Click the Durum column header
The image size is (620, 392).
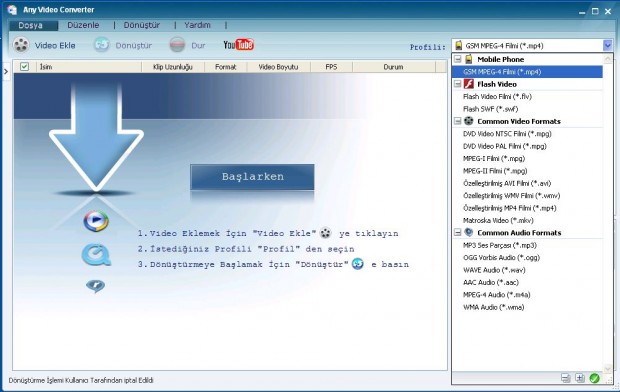[393, 67]
